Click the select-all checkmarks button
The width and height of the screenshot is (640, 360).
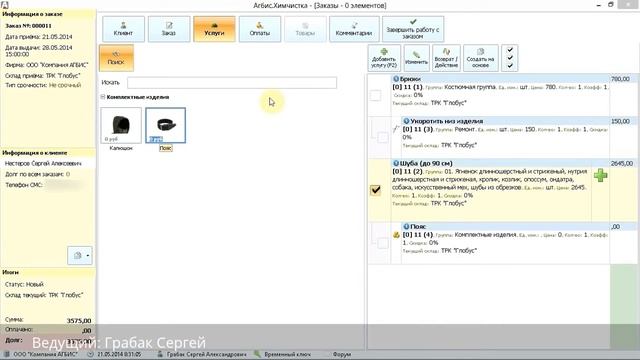(509, 58)
